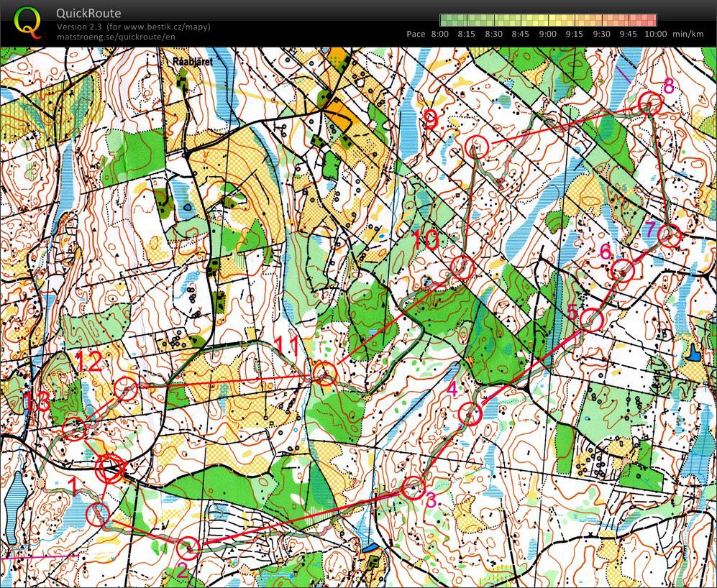
Task: Click the QuickRoute Q logo icon
Action: coord(27,23)
